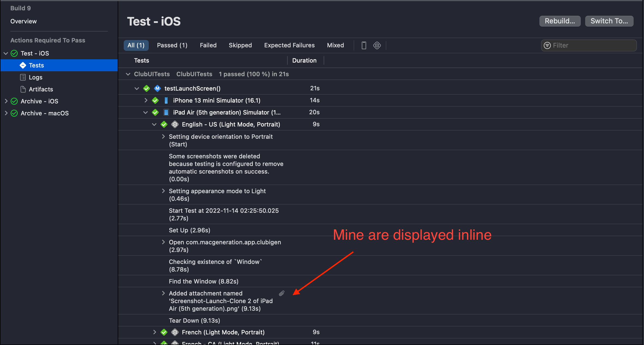Switch to the Passed (1) filter tab
The height and width of the screenshot is (345, 644).
point(172,45)
